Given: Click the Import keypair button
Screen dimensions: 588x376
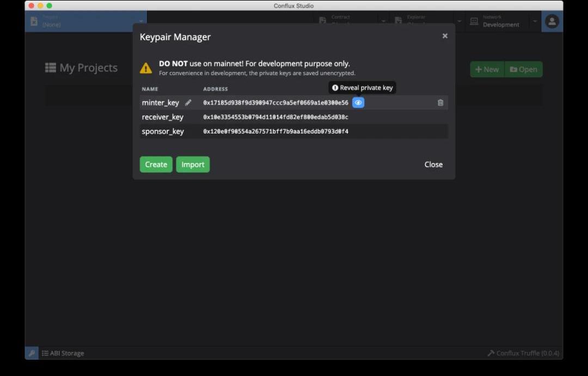Looking at the screenshot, I should pyautogui.click(x=193, y=165).
